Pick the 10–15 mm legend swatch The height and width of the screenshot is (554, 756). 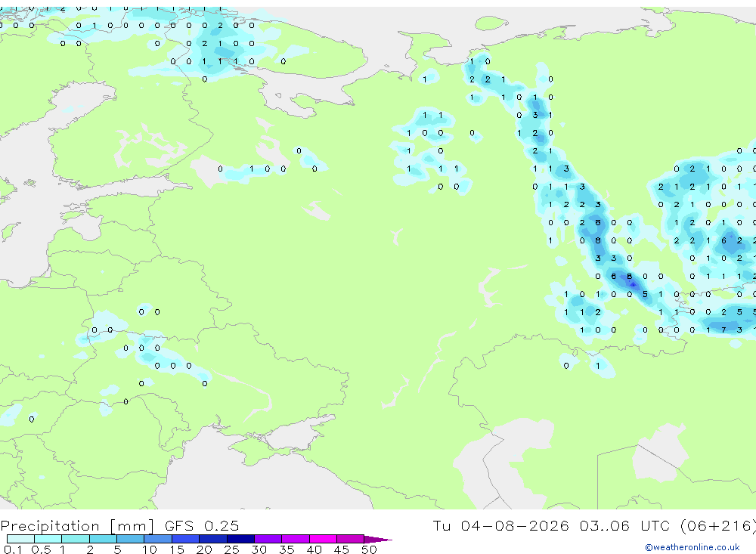pyautogui.click(x=158, y=539)
